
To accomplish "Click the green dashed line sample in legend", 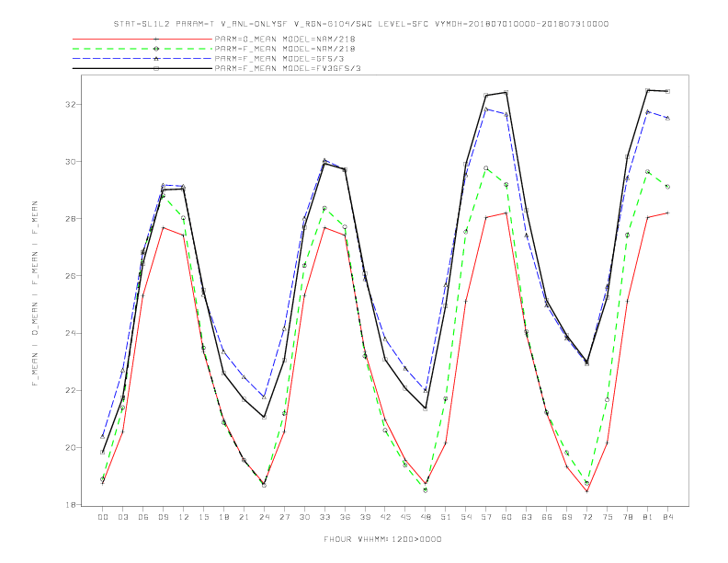I will pos(142,49).
